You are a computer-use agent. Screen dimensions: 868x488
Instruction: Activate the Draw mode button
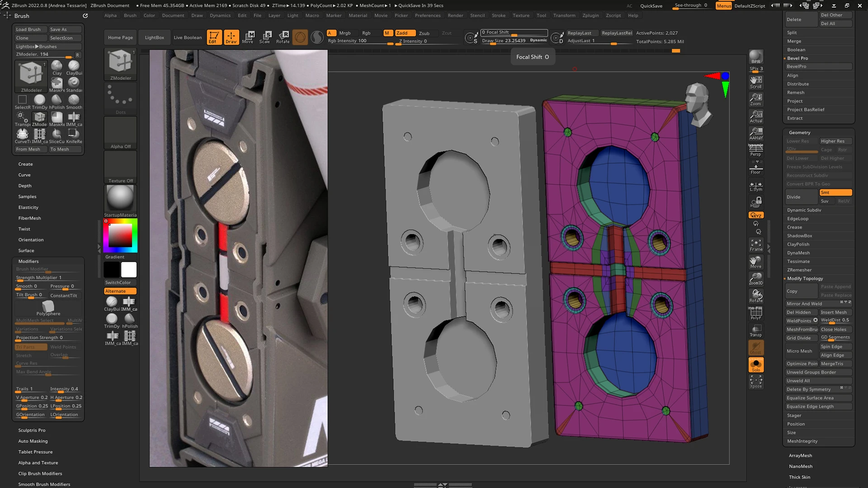coord(231,37)
